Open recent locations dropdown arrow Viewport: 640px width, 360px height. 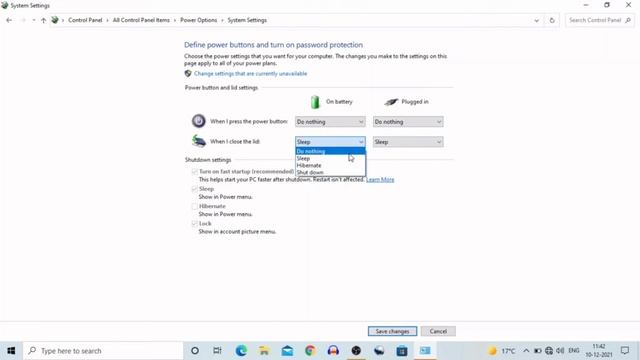coord(33,20)
